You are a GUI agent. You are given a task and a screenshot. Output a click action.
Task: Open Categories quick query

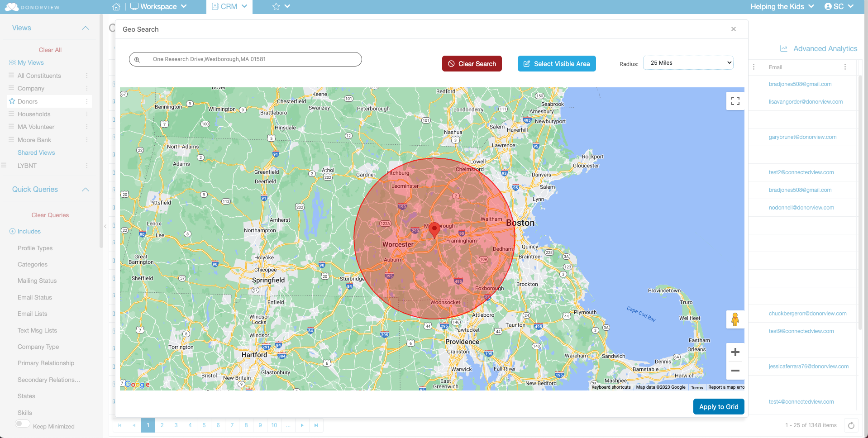point(33,264)
